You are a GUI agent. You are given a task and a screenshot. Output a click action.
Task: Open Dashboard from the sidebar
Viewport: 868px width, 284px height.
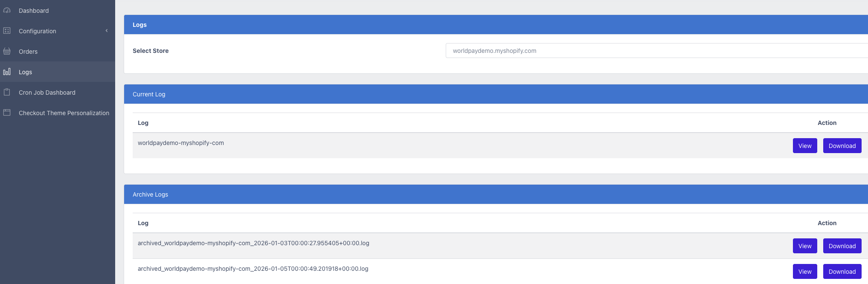(34, 11)
